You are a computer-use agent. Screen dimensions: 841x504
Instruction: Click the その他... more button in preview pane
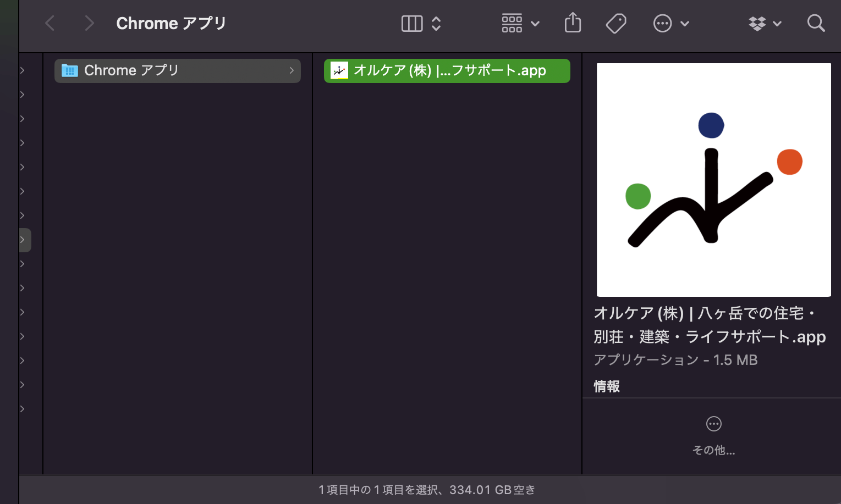coord(714,436)
